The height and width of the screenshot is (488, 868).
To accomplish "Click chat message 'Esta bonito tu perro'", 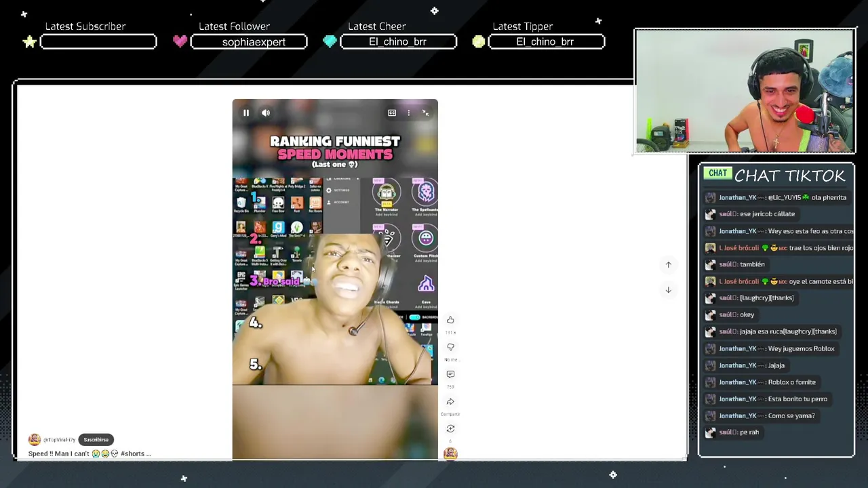I will tap(797, 399).
